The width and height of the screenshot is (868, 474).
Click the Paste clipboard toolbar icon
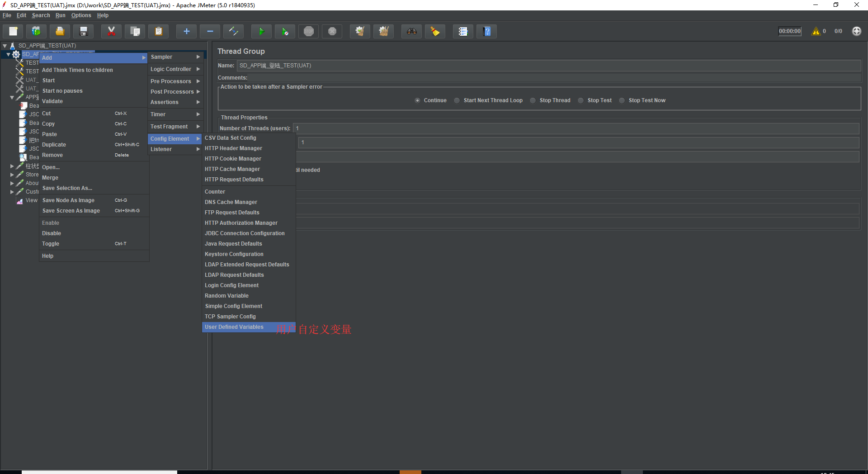coord(158,31)
